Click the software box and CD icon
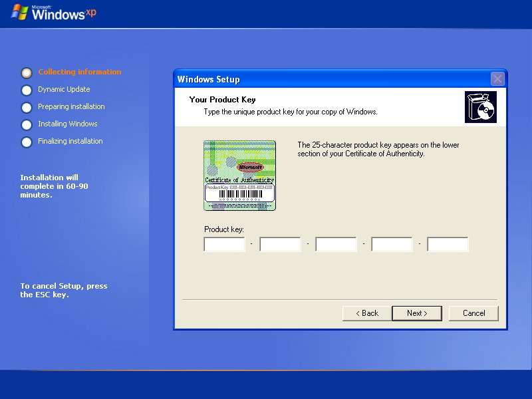 [x=480, y=107]
